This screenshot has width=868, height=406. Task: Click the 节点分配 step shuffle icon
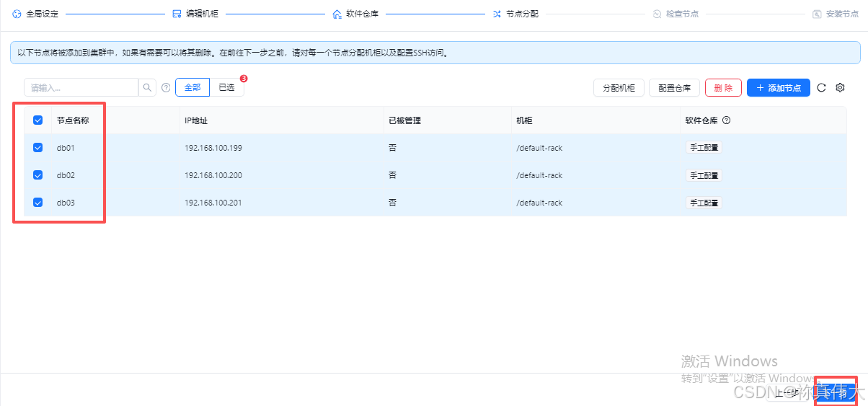coord(497,14)
